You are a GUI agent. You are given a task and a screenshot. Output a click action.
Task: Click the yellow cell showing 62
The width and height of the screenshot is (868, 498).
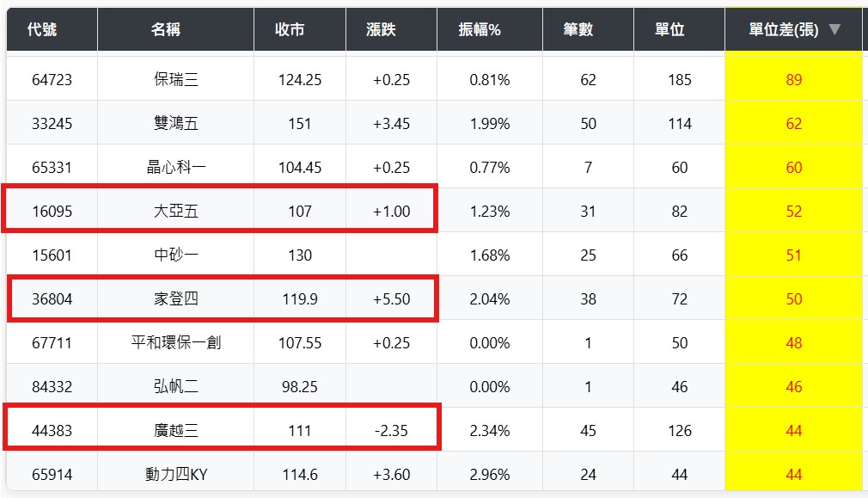[x=793, y=124]
